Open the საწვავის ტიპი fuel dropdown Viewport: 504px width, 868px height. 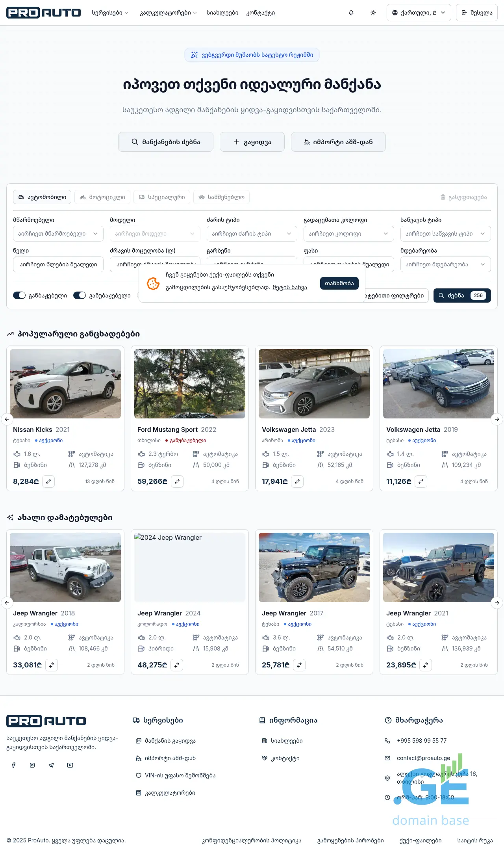(446, 234)
